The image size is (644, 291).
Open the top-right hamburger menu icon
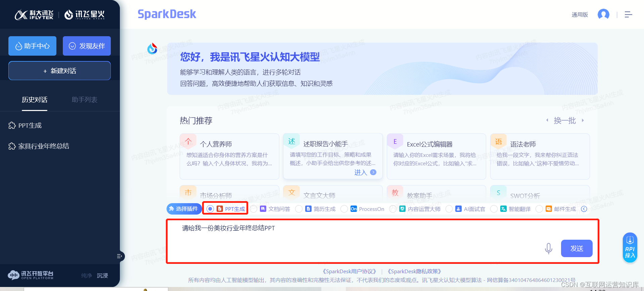[629, 14]
